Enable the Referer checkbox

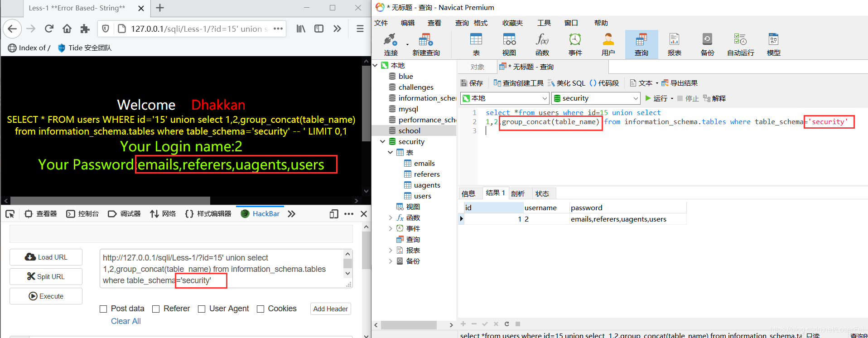click(x=156, y=309)
